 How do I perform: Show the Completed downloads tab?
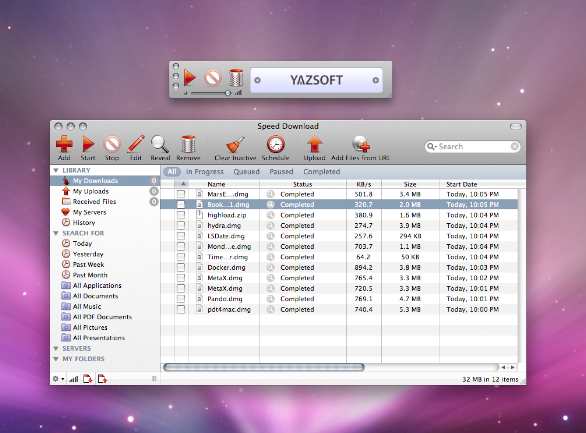point(321,171)
